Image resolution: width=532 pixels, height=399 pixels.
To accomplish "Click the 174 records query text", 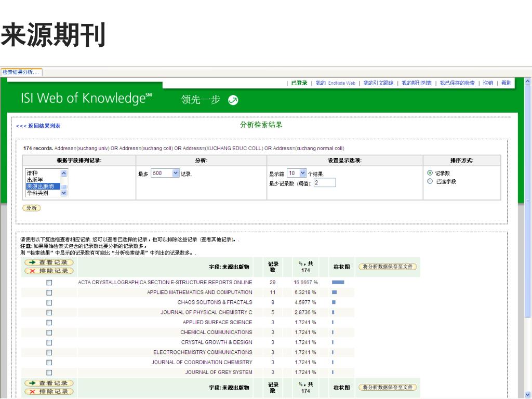I will pyautogui.click(x=183, y=148).
